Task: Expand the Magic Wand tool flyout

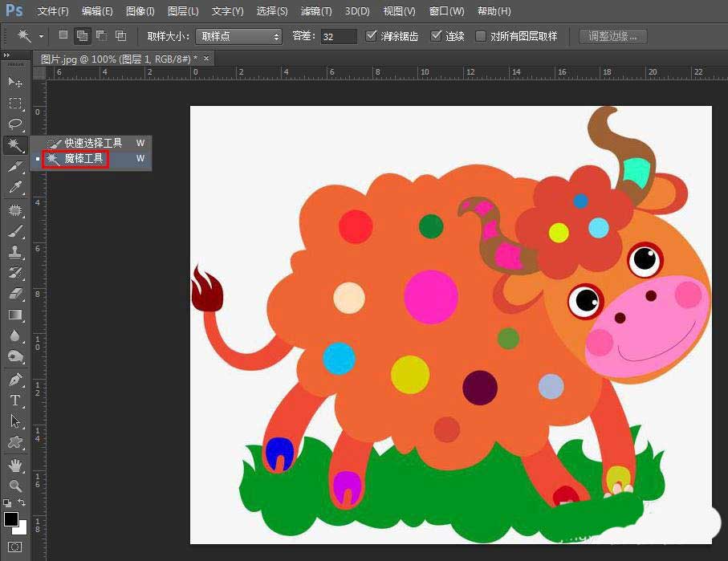Action: pyautogui.click(x=16, y=145)
